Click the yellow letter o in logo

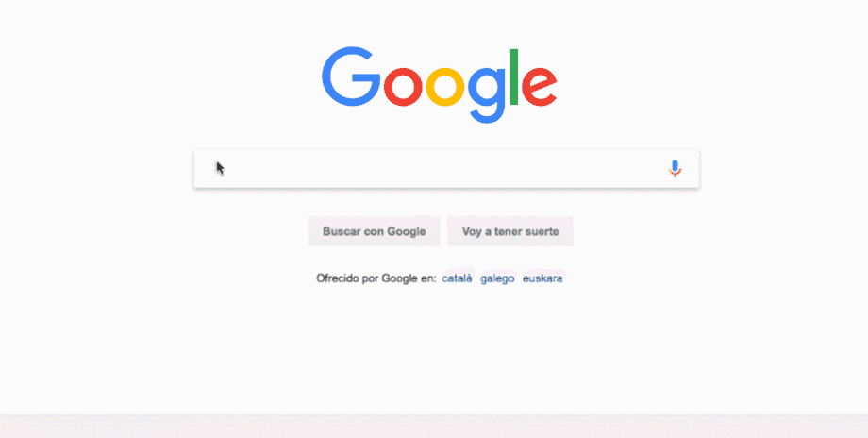[x=445, y=87]
